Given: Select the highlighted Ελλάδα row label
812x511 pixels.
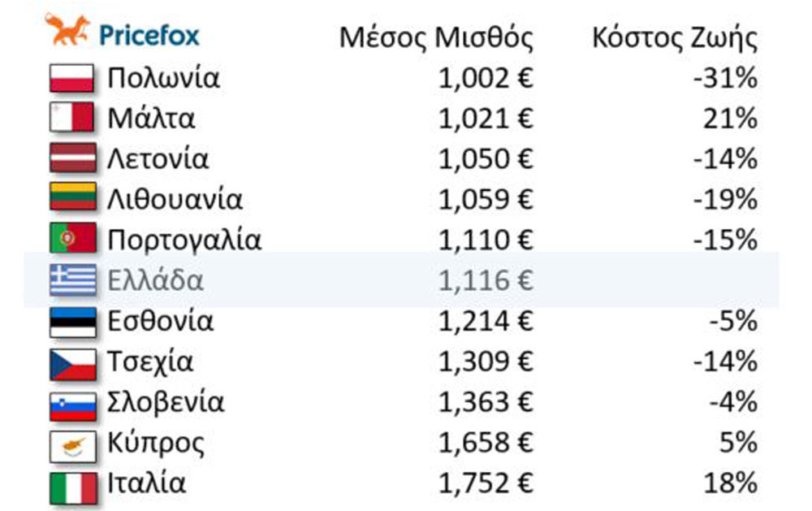Looking at the screenshot, I should [155, 281].
